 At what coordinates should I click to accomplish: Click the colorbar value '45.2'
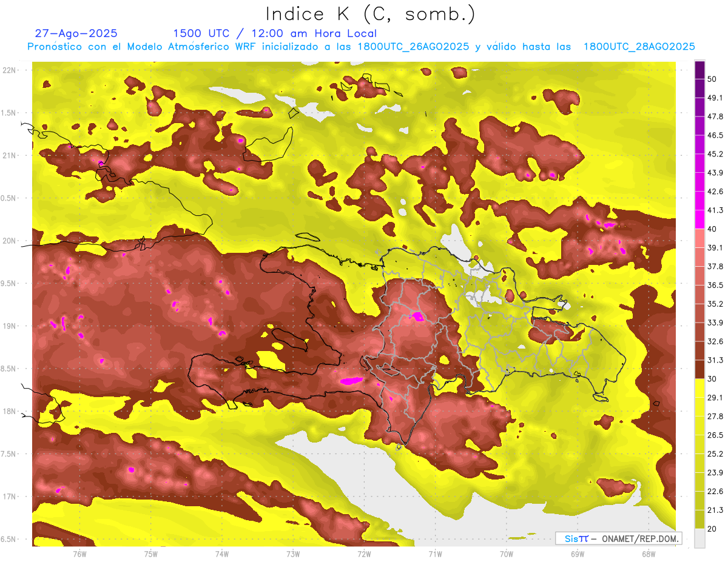(x=715, y=154)
